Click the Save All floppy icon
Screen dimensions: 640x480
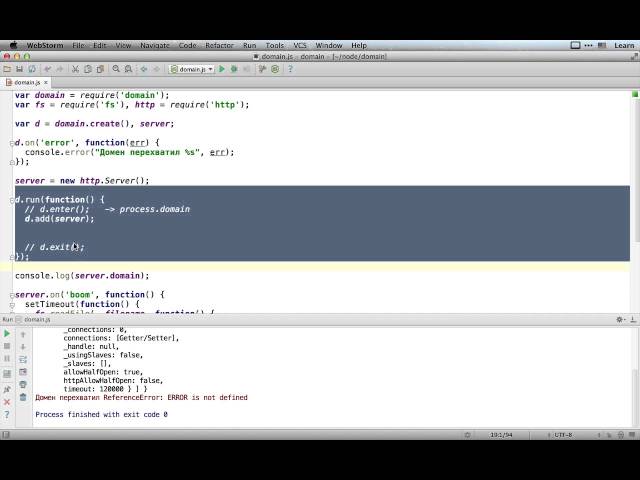(x=20, y=69)
